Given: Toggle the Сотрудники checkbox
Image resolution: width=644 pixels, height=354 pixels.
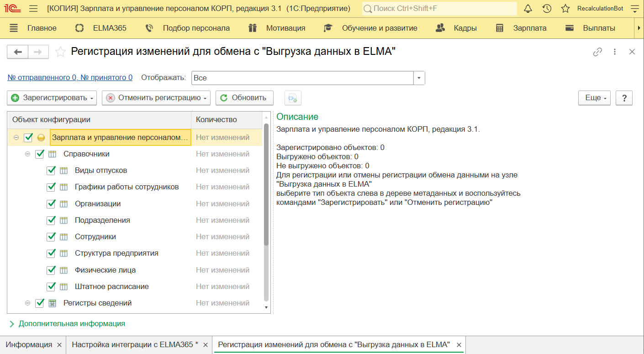Looking at the screenshot, I should pyautogui.click(x=51, y=237).
